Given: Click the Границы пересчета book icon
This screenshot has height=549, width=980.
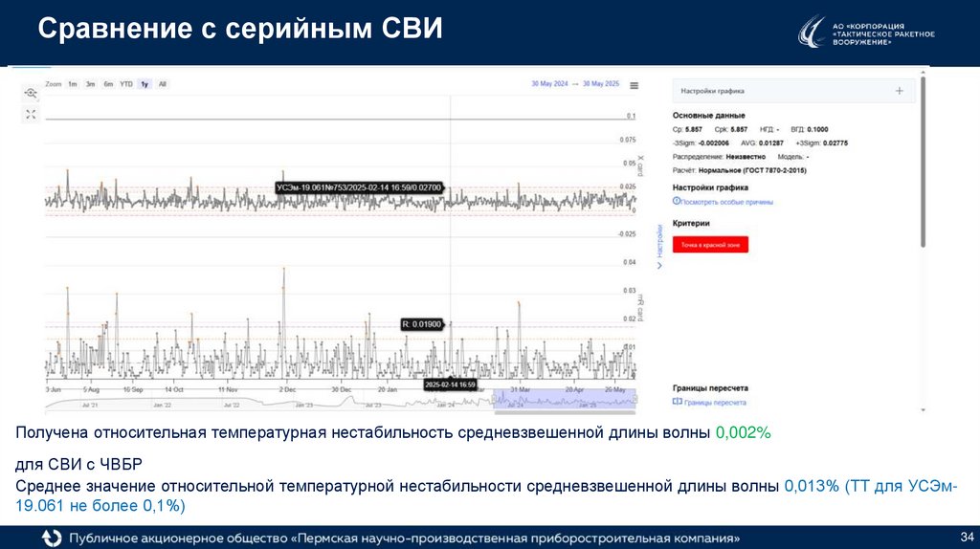Looking at the screenshot, I should tap(677, 402).
